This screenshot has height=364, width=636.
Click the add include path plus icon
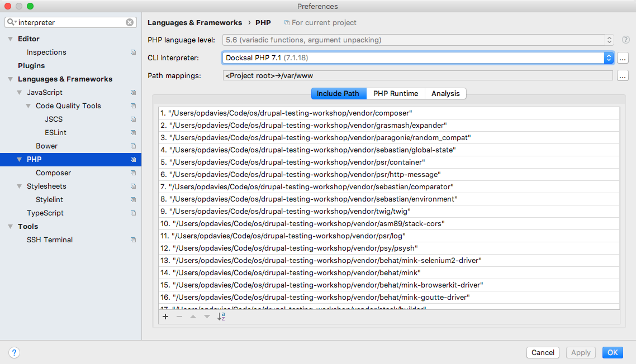165,317
